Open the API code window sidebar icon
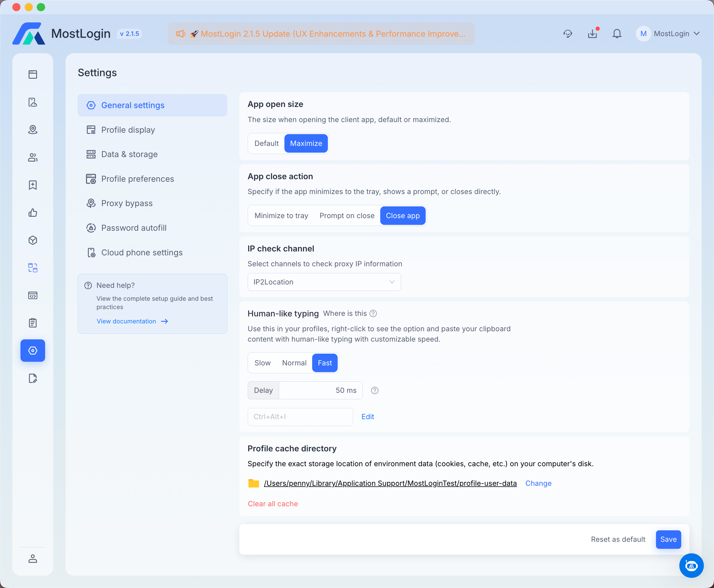 [x=33, y=295]
